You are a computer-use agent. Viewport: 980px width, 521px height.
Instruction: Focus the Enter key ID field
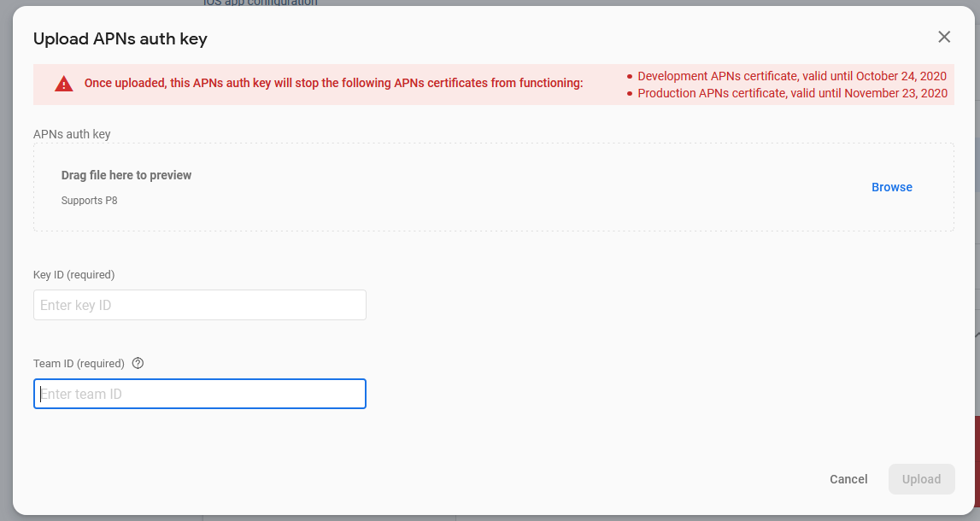pos(200,305)
